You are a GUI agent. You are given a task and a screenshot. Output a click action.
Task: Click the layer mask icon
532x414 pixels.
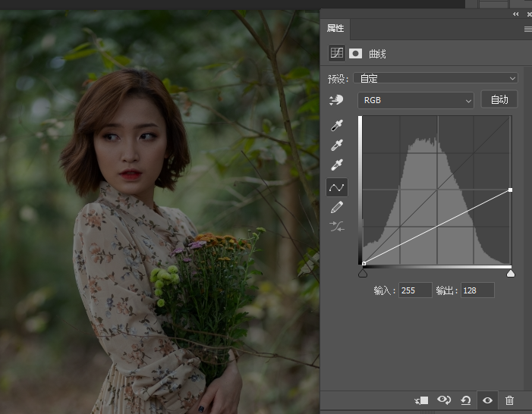(x=355, y=53)
